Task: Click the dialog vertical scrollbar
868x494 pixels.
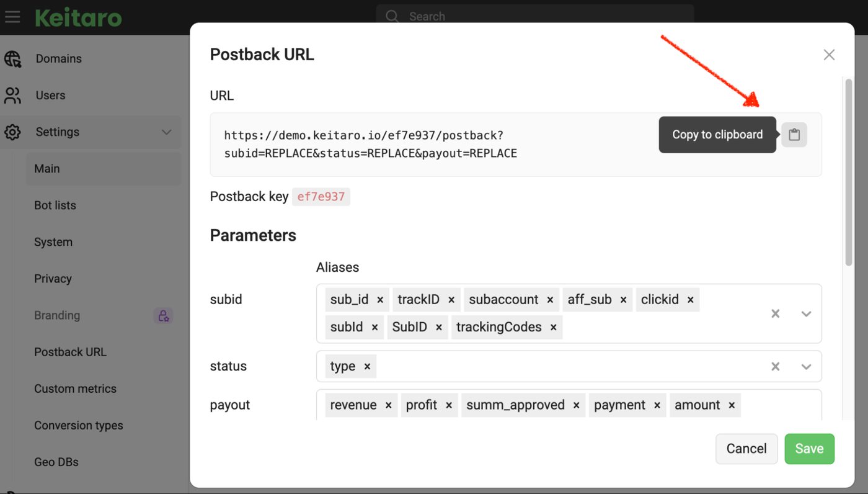Action: point(849,173)
